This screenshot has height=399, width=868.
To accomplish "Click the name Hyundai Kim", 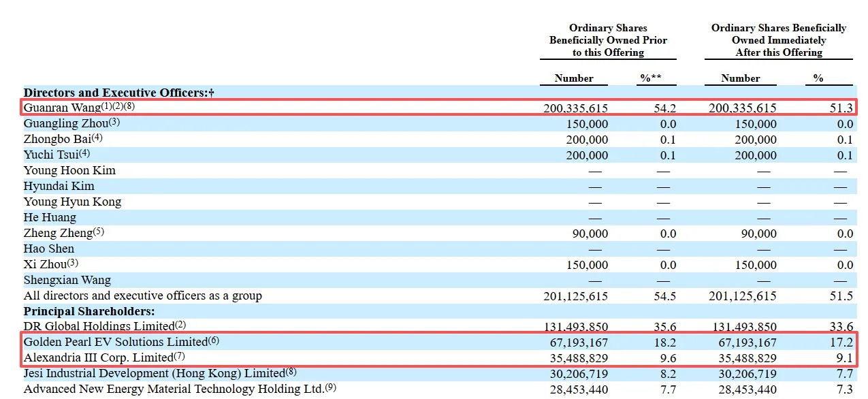I will pyautogui.click(x=59, y=186).
